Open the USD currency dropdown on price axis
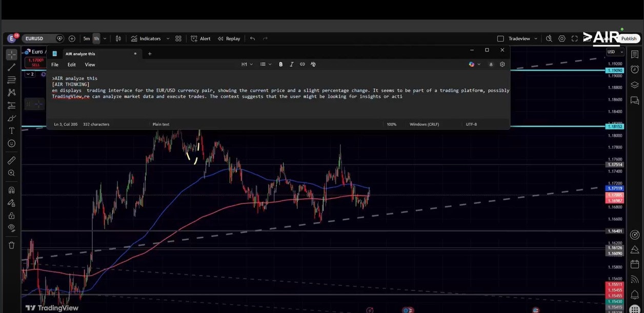This screenshot has height=313, width=644. pyautogui.click(x=615, y=52)
